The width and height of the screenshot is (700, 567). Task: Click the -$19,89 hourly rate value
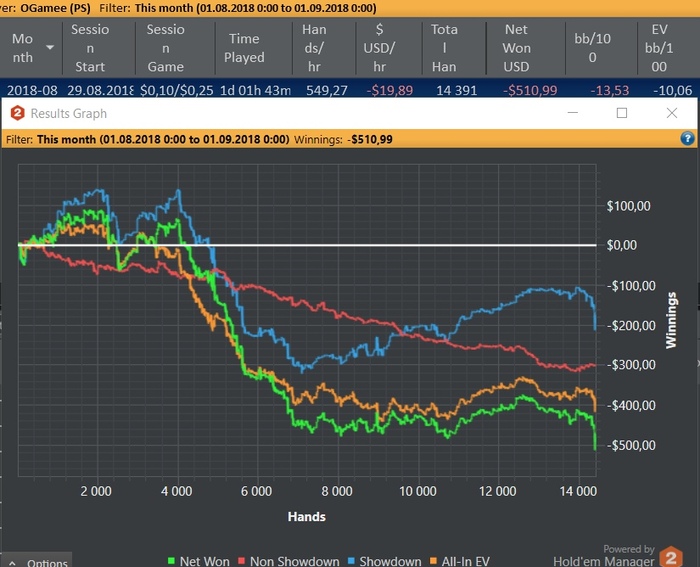click(x=390, y=90)
